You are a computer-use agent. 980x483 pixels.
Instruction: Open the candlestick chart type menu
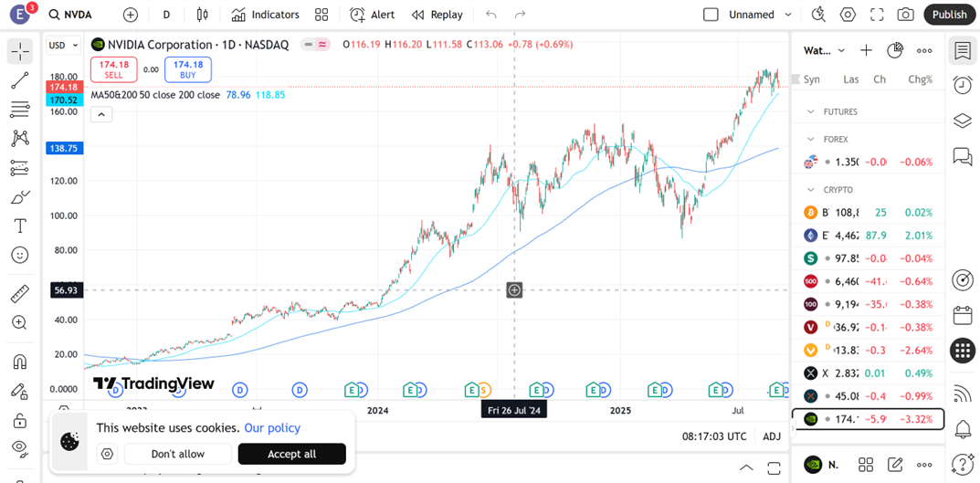(x=201, y=15)
